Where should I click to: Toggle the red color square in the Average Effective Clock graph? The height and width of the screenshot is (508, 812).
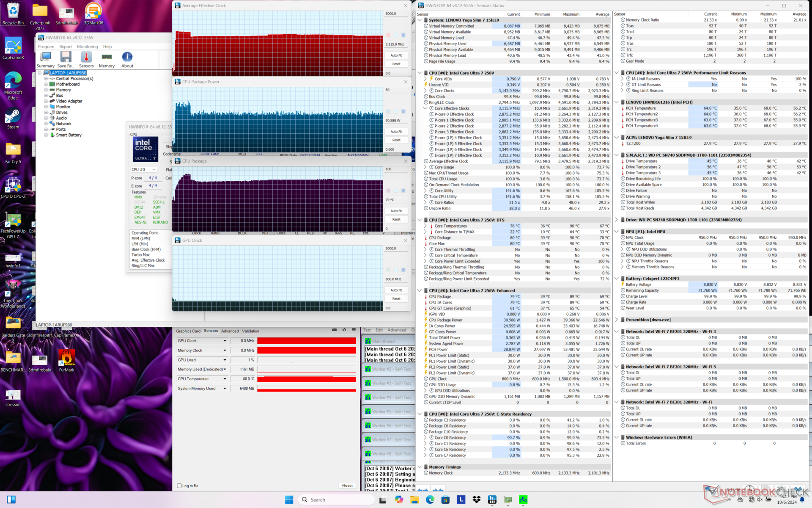pos(388,35)
